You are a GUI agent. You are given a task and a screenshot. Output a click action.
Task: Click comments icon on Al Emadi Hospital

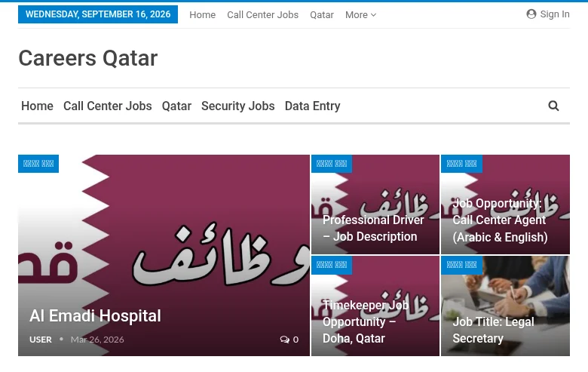pyautogui.click(x=285, y=340)
